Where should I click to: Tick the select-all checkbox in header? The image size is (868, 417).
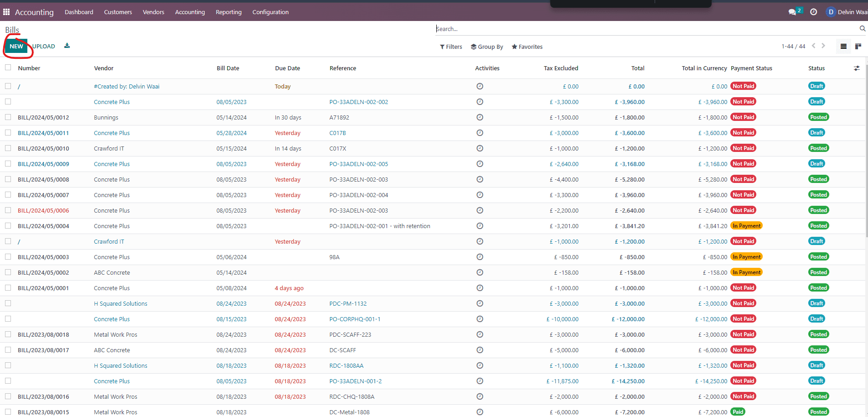click(8, 68)
